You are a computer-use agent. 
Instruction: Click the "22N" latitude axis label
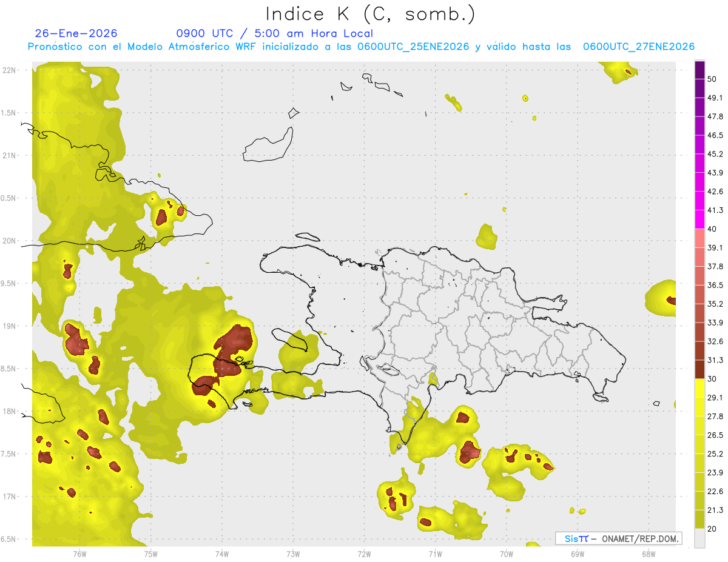9,70
